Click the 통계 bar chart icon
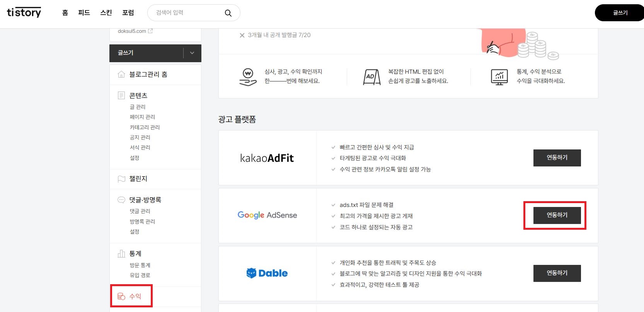644x312 pixels. click(121, 254)
